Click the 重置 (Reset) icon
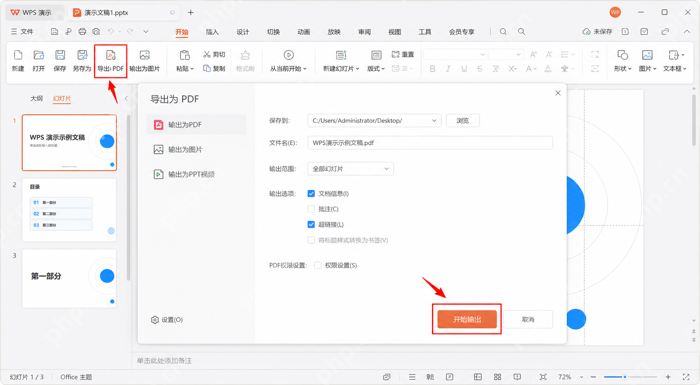Viewport: 700px width, 385px height. tap(396, 54)
